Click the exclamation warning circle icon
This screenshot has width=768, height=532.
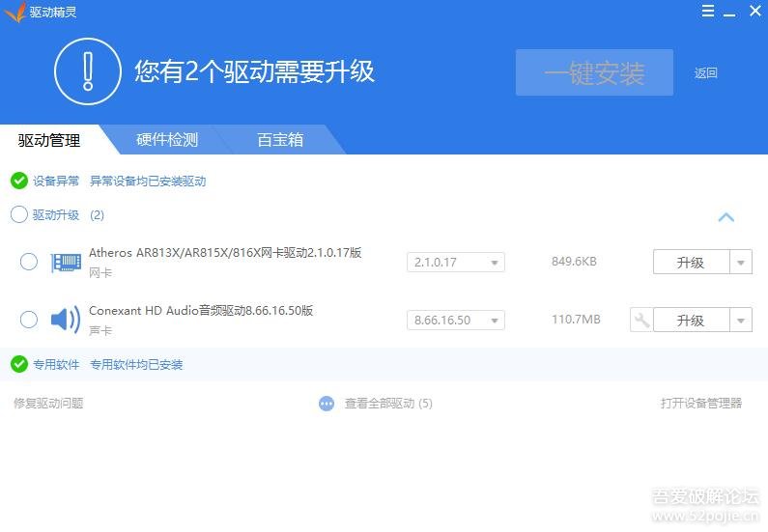(88, 71)
